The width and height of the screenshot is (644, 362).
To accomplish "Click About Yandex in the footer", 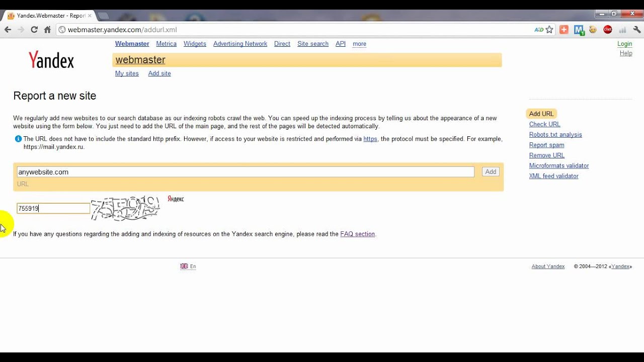I will click(x=548, y=266).
